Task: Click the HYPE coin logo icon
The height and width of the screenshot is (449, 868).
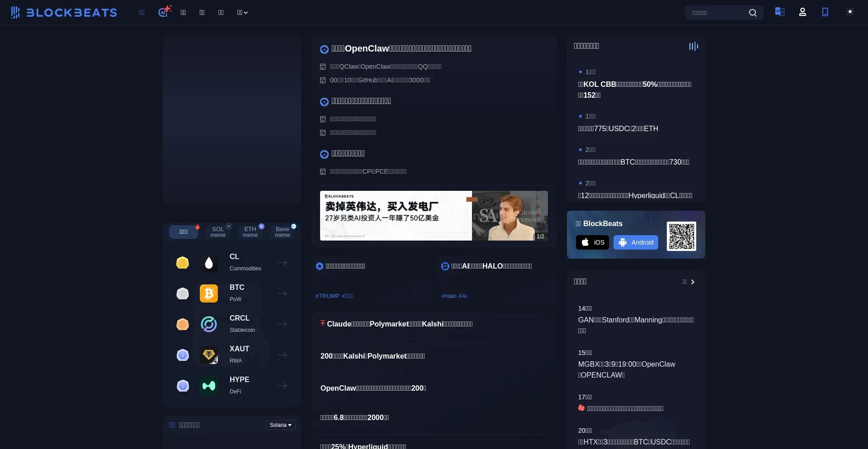Action: tap(209, 386)
